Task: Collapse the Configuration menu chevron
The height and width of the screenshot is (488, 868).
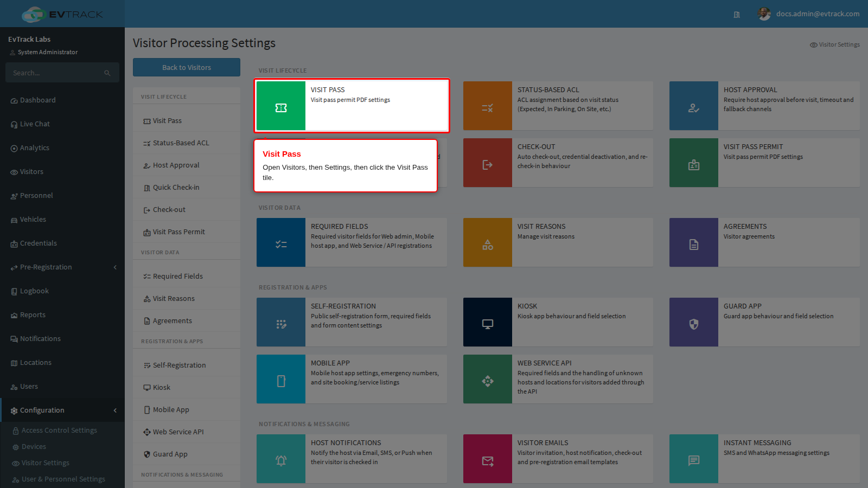Action: point(115,410)
